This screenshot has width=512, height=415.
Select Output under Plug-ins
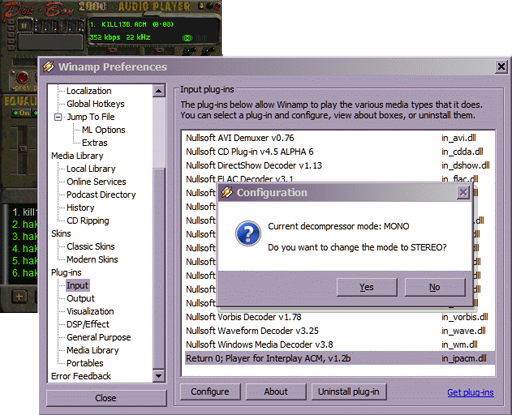coord(81,299)
